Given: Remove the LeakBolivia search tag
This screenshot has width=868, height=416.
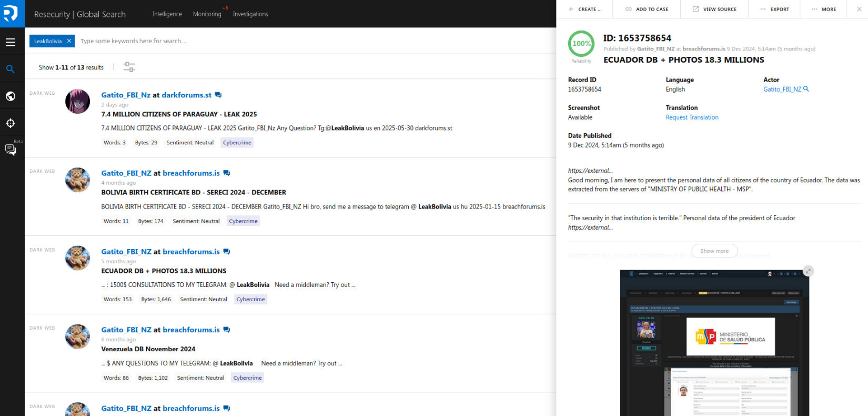Looking at the screenshot, I should pos(69,41).
